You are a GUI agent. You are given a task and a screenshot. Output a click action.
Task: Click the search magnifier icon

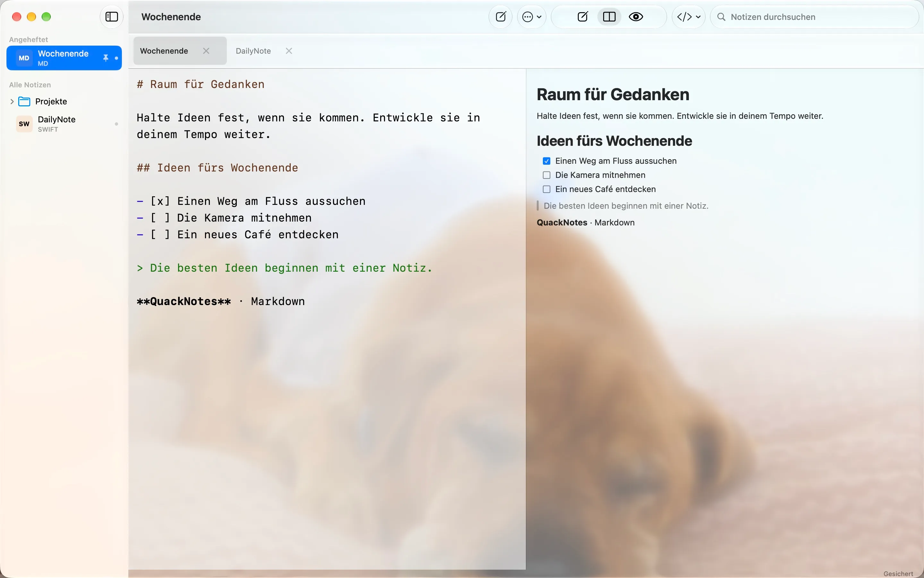click(x=721, y=17)
